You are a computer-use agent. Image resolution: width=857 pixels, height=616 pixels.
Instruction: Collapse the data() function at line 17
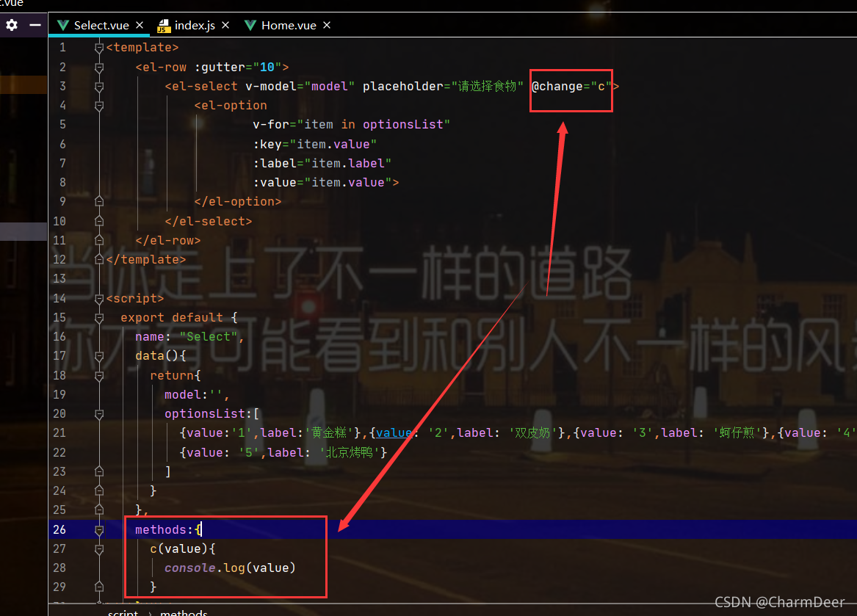(99, 356)
